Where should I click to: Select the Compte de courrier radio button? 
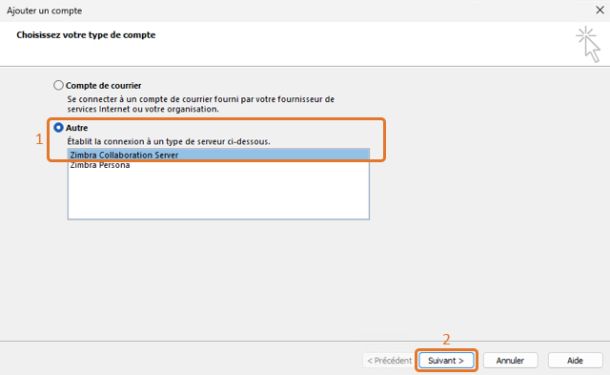click(x=58, y=85)
